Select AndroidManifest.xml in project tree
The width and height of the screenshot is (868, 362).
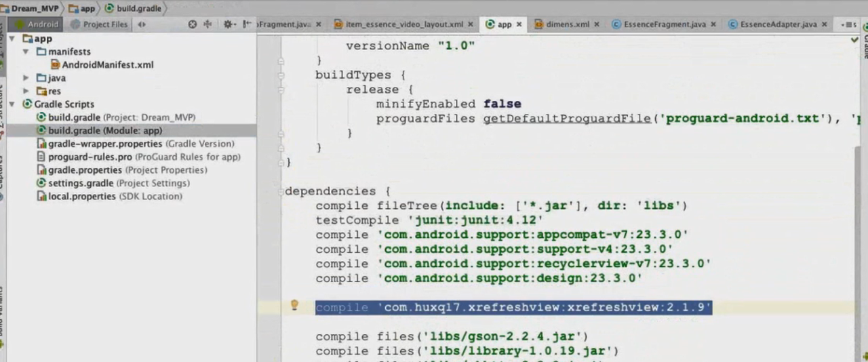102,65
